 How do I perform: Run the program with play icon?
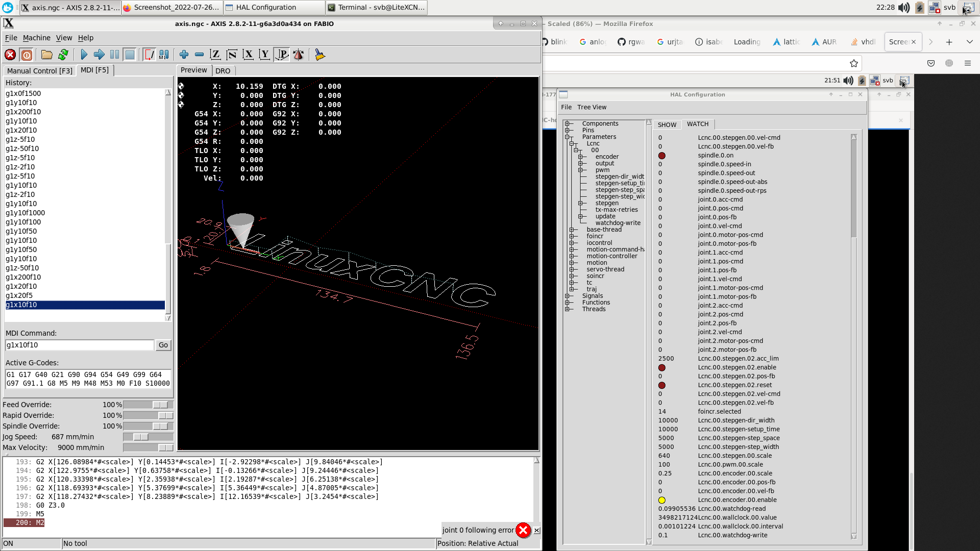84,55
